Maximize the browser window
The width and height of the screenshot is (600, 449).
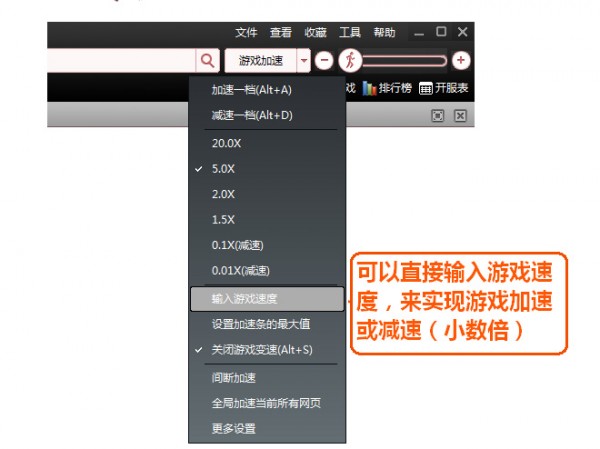coord(441,32)
